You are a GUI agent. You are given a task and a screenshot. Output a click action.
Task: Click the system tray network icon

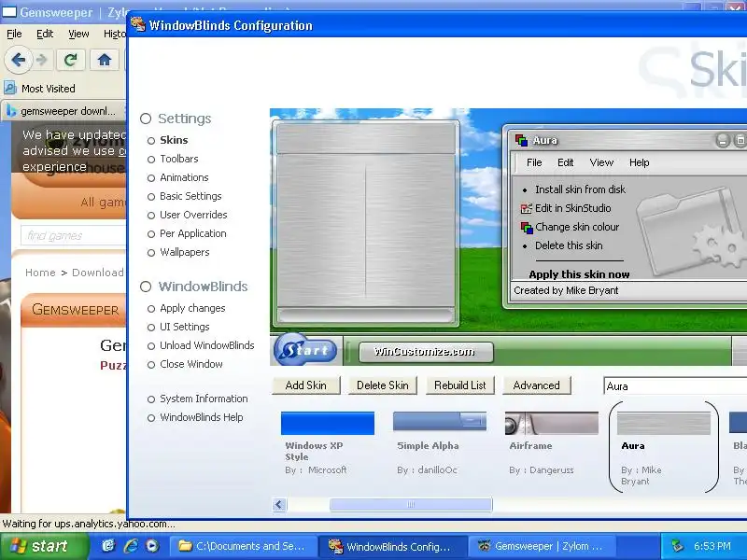click(678, 546)
